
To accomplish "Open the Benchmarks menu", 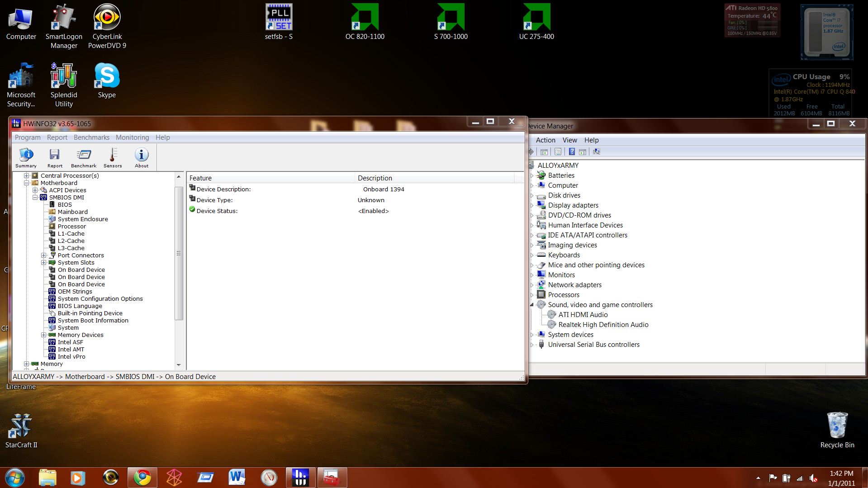I will (91, 137).
